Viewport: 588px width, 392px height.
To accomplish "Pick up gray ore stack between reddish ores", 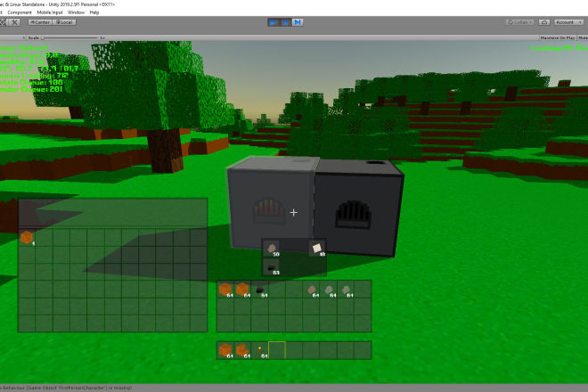I will pyautogui.click(x=329, y=290).
